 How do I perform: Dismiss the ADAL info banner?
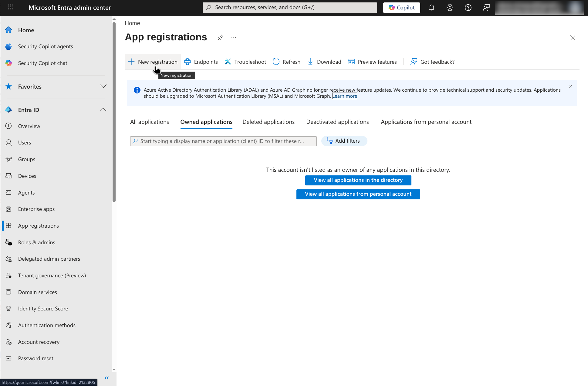570,87
